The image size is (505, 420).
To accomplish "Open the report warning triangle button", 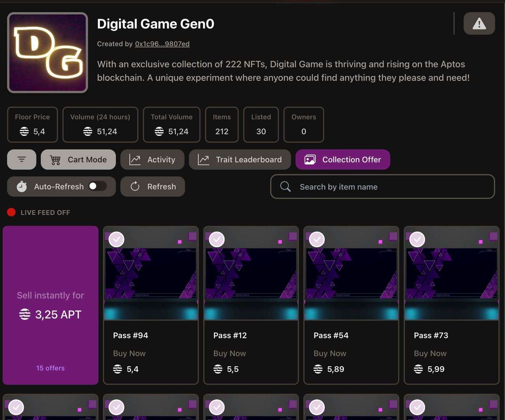I will click(x=479, y=24).
